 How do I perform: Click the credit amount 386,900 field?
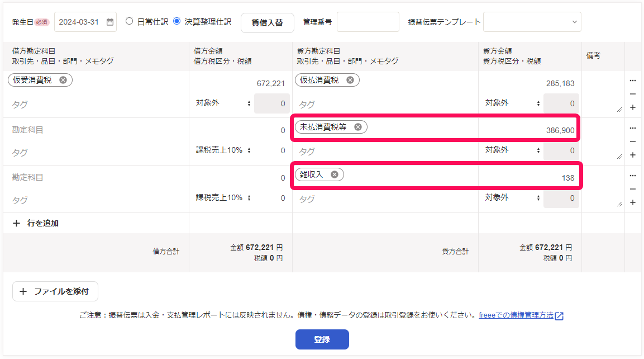point(530,130)
